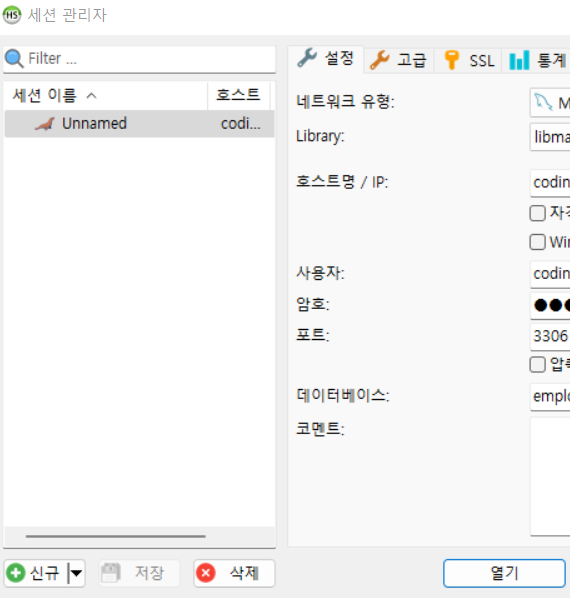This screenshot has height=598, width=570.
Task: Click the yellow key SSL icon
Action: click(x=451, y=60)
